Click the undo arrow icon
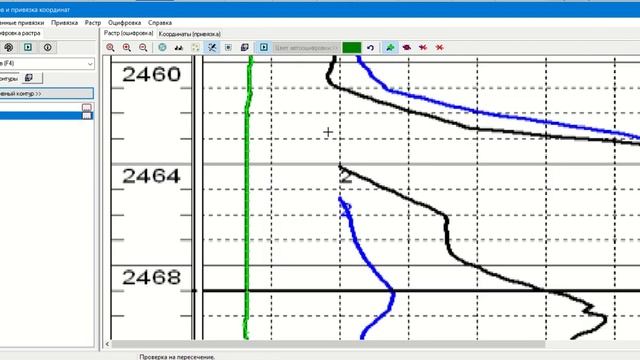 (x=370, y=48)
